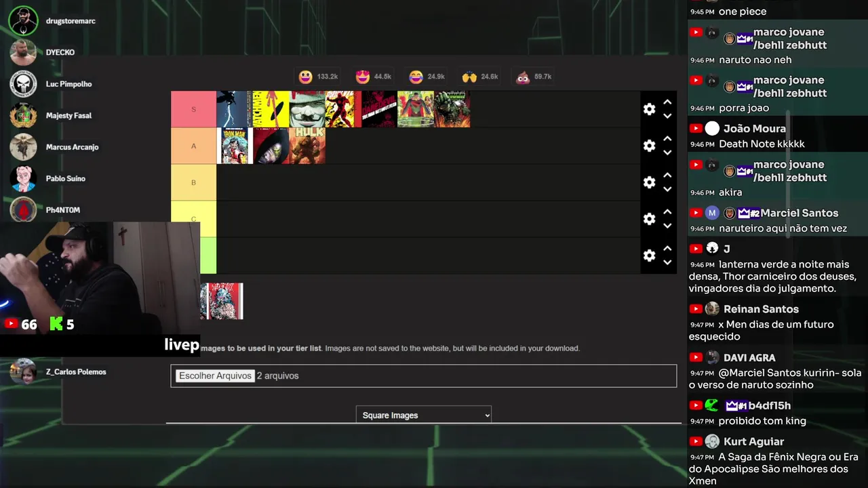Click DAVI AGRA's chat avatar
868x488 pixels.
pos(712,357)
